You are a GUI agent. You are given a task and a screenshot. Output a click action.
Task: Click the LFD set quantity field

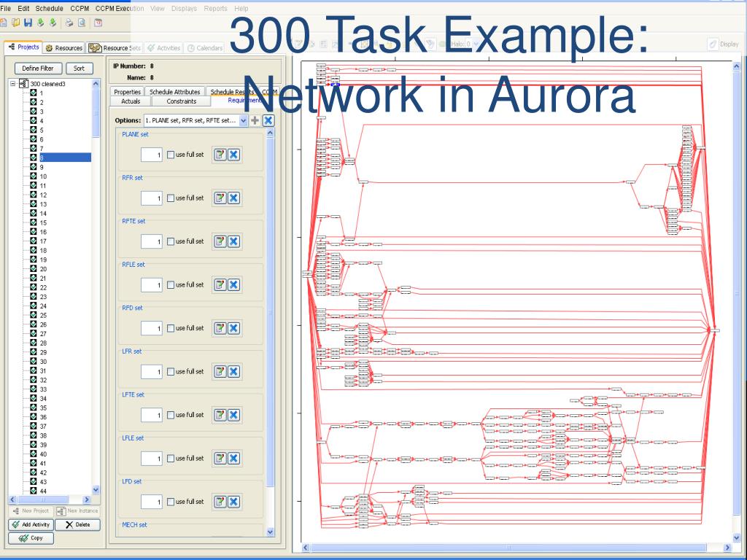coord(152,502)
